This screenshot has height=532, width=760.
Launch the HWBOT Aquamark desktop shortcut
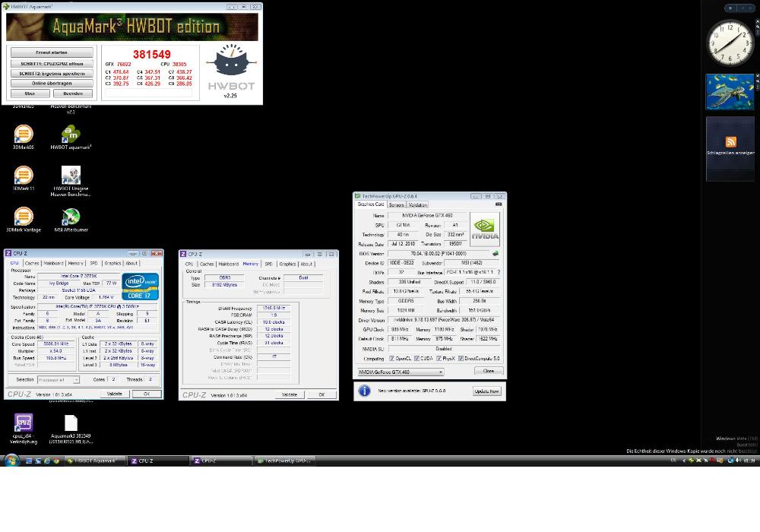coord(71,136)
